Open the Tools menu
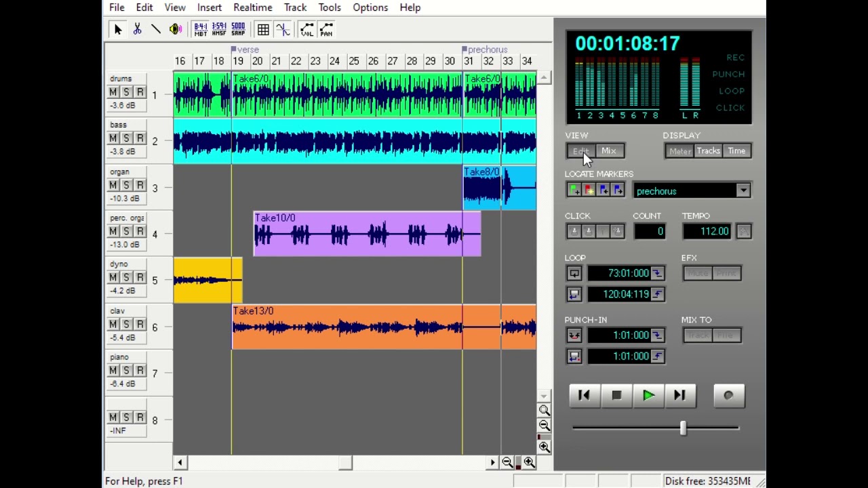Viewport: 868px width, 488px height. pos(330,7)
